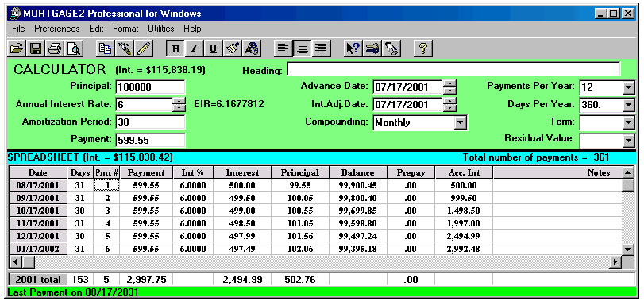Toggle Italic formatting
This screenshot has height=302, width=644.
tap(195, 49)
